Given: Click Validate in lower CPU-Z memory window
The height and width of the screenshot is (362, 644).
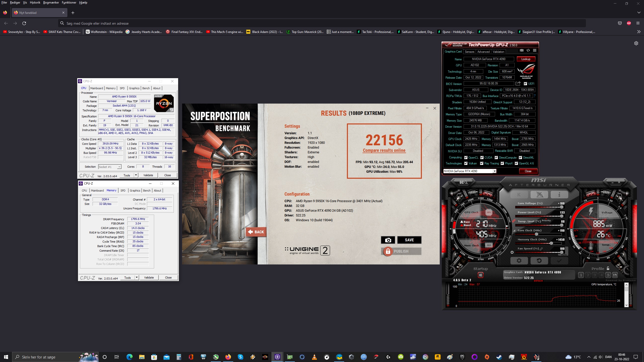Looking at the screenshot, I should 149,278.
